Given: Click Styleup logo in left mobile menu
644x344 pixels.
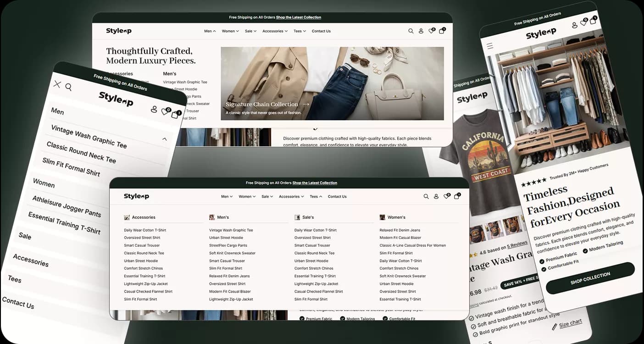Looking at the screenshot, I should click(x=116, y=99).
